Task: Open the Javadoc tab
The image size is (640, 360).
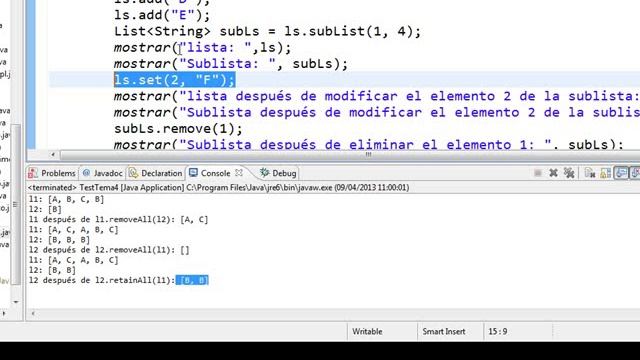Action: 102,173
